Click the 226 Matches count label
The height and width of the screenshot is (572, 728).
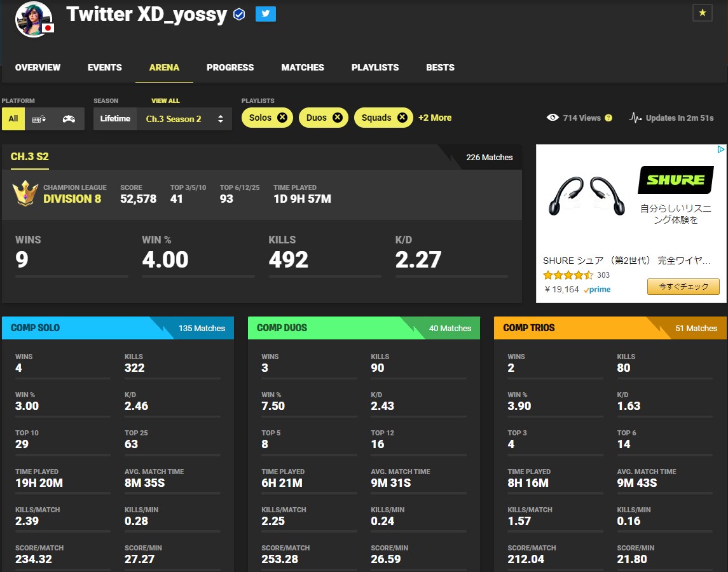(490, 158)
